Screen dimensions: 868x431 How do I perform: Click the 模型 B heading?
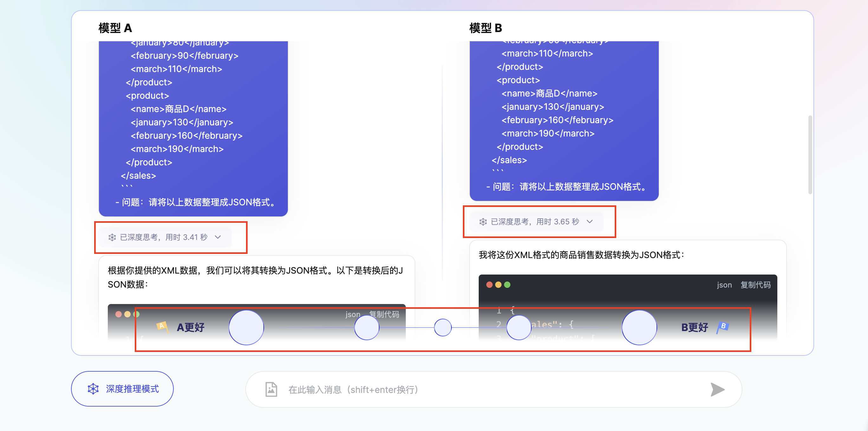coord(486,28)
